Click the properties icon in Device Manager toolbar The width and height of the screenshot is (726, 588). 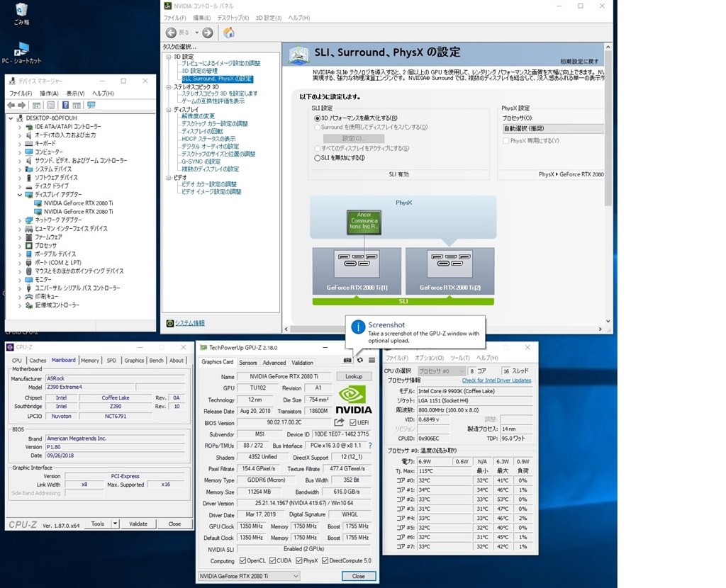pos(51,105)
